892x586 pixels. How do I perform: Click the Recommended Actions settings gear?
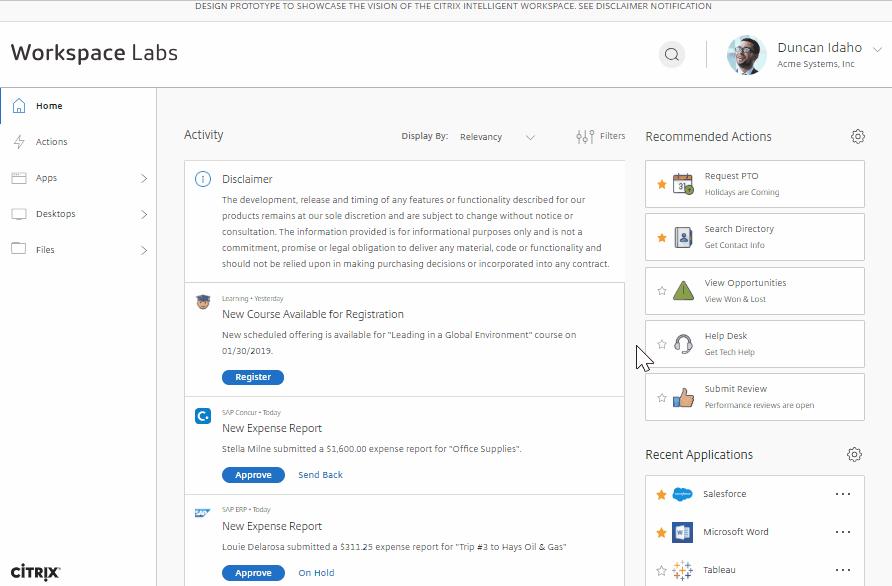pos(857,136)
